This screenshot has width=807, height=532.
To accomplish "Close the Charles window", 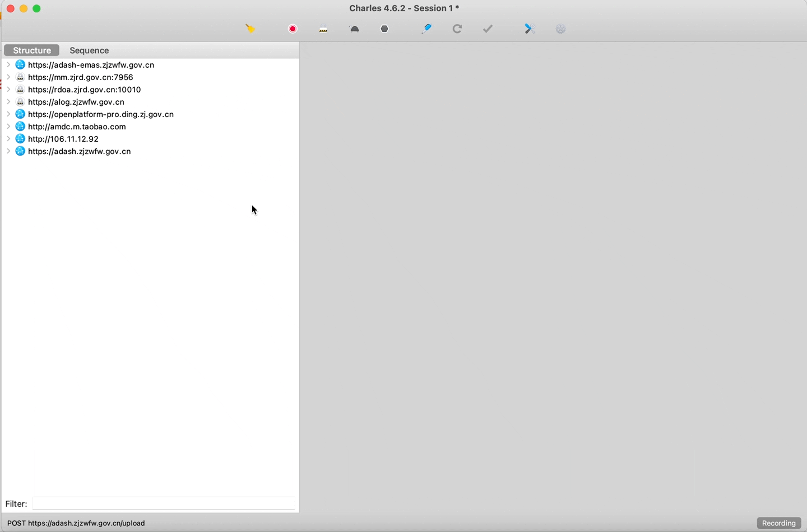I will [x=11, y=8].
